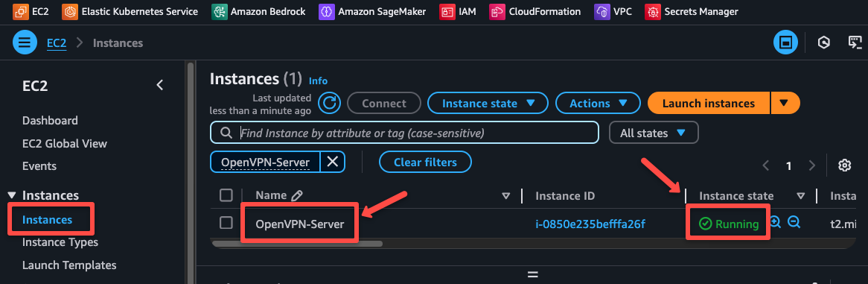Open Events in the sidebar

[39, 165]
